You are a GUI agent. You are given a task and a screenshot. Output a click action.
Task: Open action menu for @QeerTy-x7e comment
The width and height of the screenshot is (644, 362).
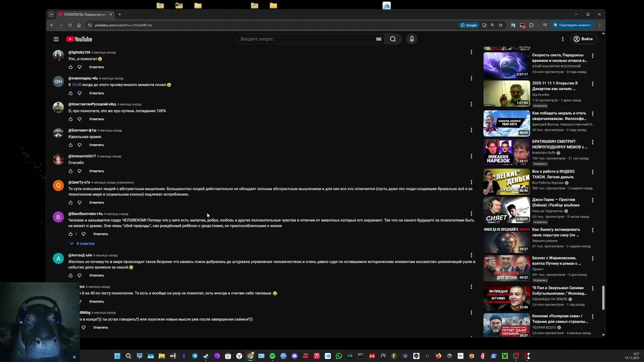[471, 183]
